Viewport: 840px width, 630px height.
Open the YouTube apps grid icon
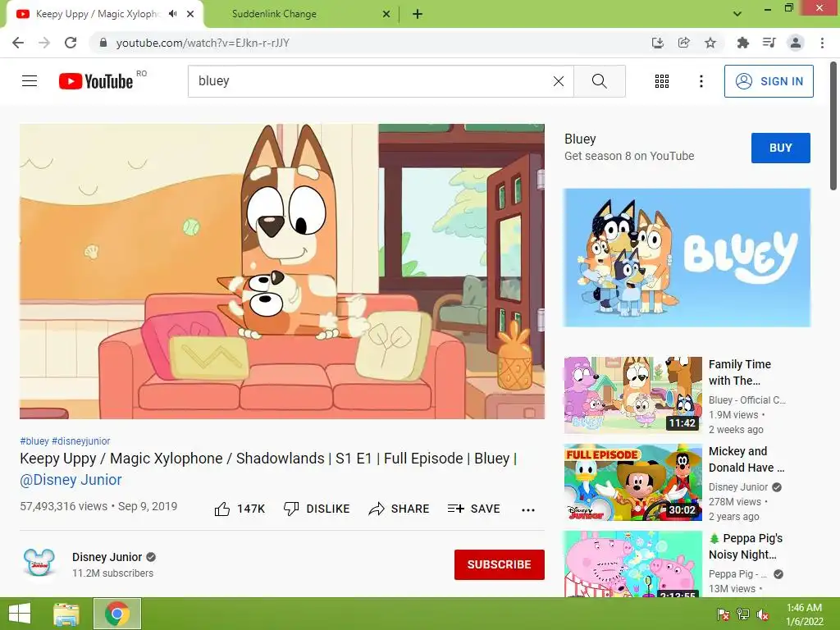click(662, 81)
